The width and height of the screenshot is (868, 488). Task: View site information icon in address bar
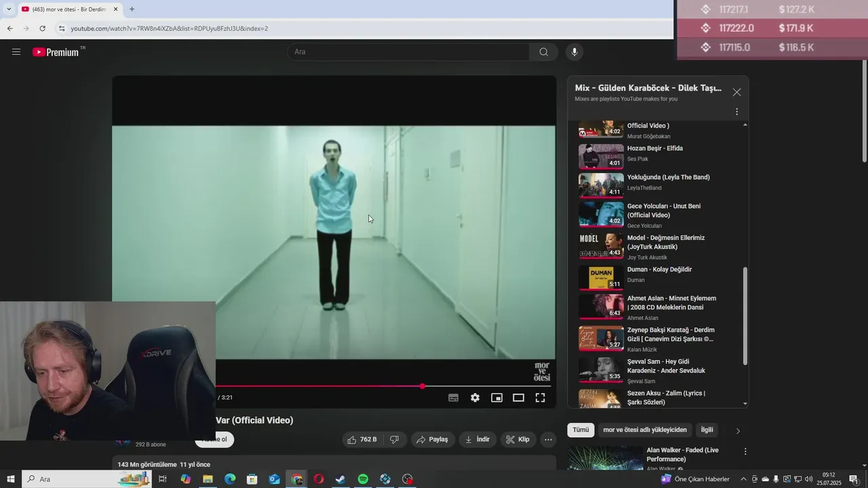tap(62, 28)
